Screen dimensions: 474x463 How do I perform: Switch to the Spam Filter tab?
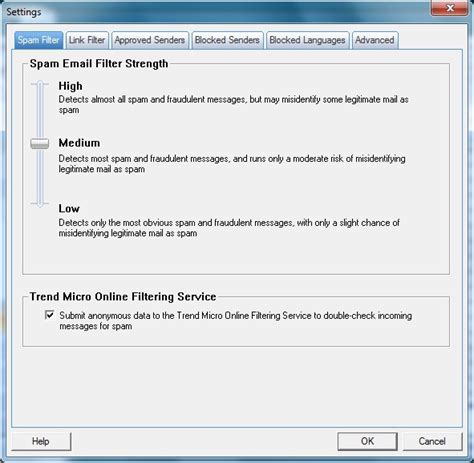(39, 40)
